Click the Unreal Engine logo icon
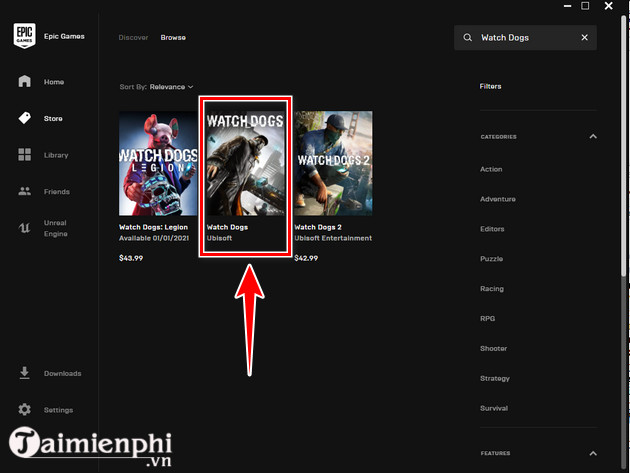Screen dimensions: 630x473 (25, 228)
